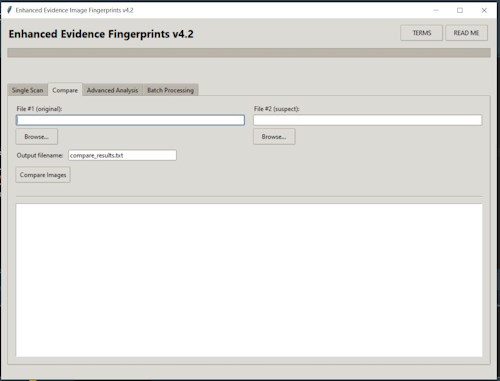Image resolution: width=500 pixels, height=381 pixels.
Task: Click the 'File #1 (original):' label
Action: (x=39, y=109)
